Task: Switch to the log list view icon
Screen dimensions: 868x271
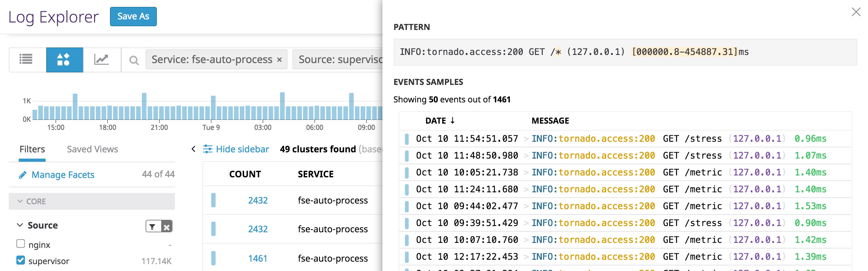Action: (26, 60)
